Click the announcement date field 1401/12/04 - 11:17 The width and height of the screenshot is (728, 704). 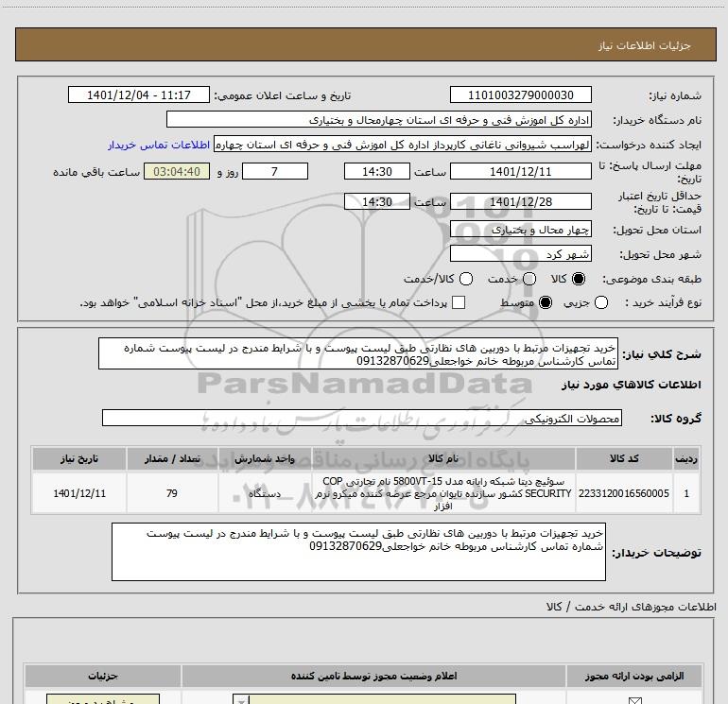(139, 94)
